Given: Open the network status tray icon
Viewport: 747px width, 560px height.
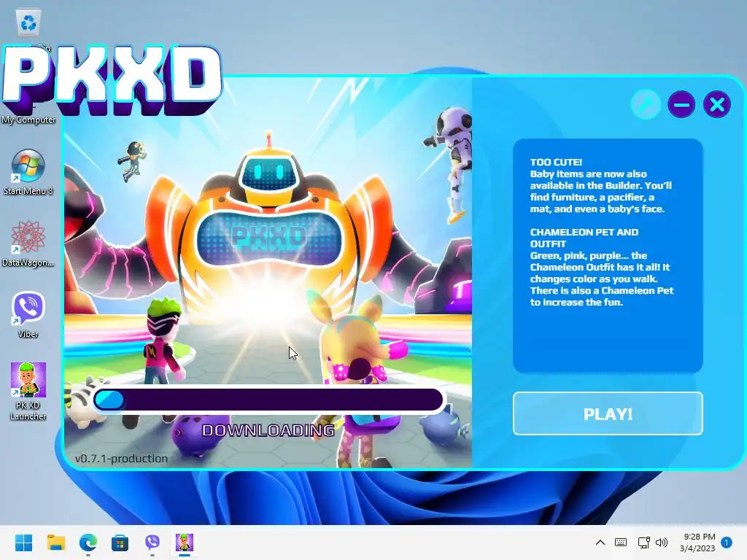Looking at the screenshot, I should point(643,542).
